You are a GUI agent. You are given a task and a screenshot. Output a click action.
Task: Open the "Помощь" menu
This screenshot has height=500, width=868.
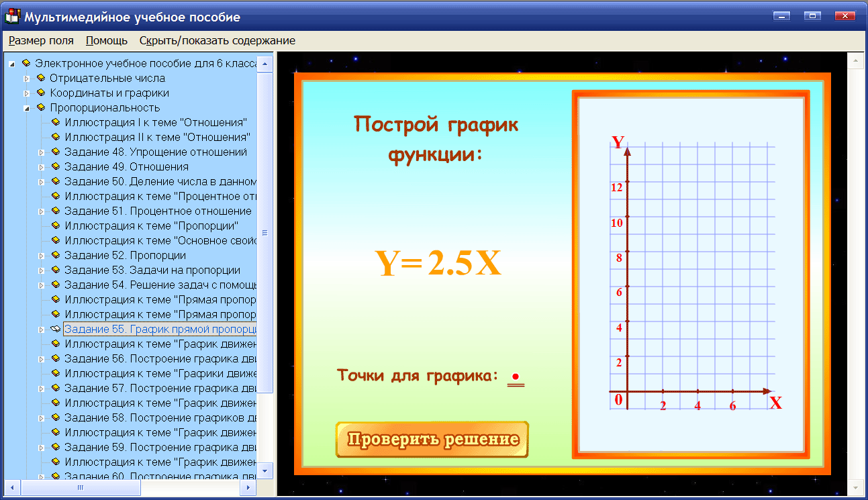pos(105,40)
